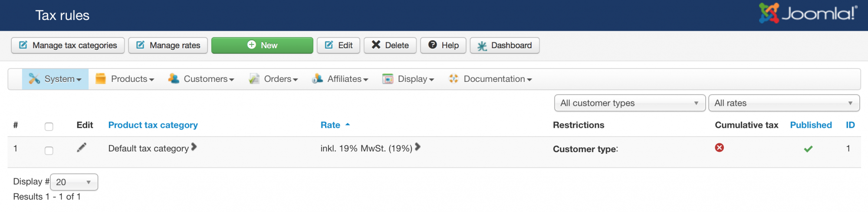Tick the checkbox for row 1

[x=49, y=150]
